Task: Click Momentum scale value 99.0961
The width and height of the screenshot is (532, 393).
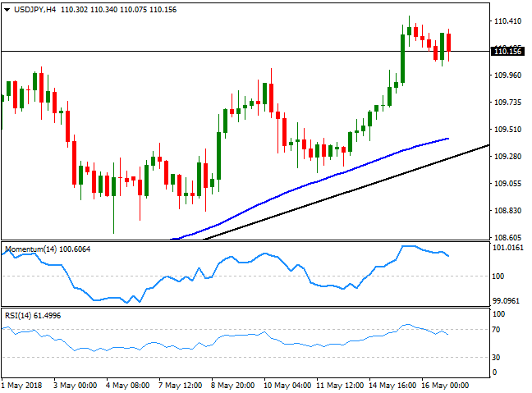Action: pos(506,301)
